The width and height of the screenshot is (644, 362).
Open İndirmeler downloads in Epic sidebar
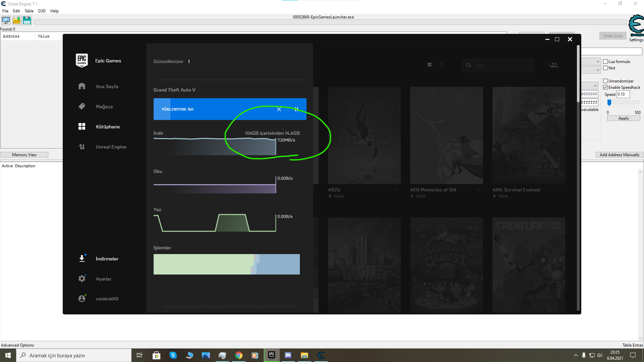(x=107, y=259)
